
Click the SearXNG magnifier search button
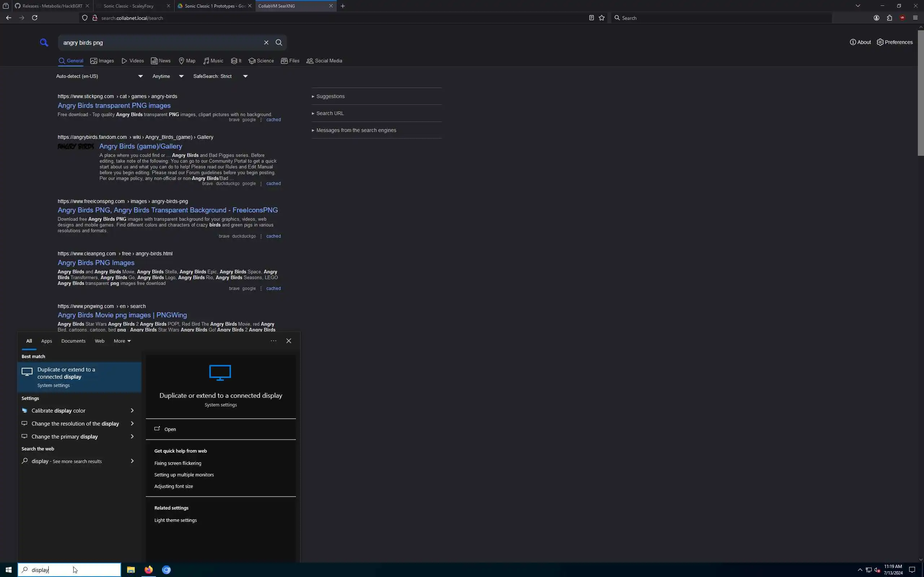[x=279, y=43]
